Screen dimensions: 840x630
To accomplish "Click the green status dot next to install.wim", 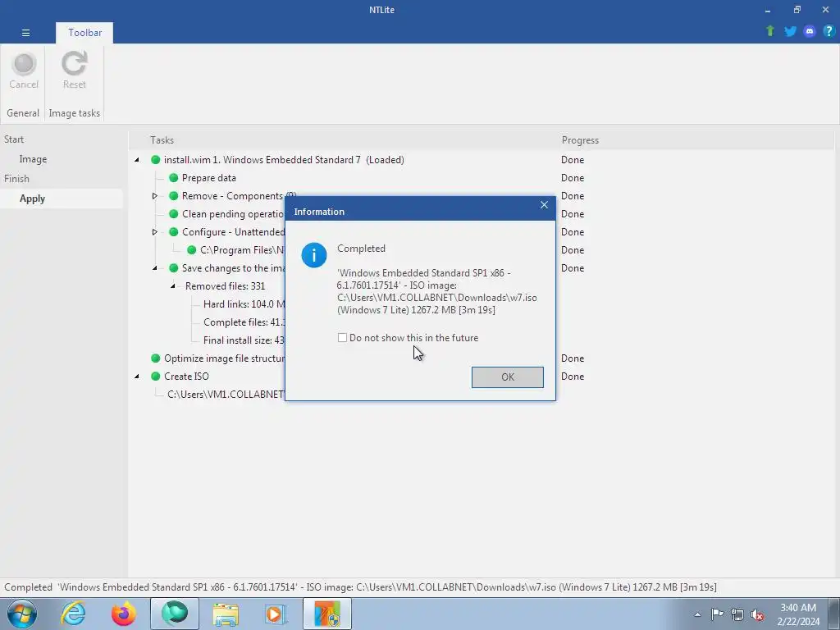I will point(156,160).
